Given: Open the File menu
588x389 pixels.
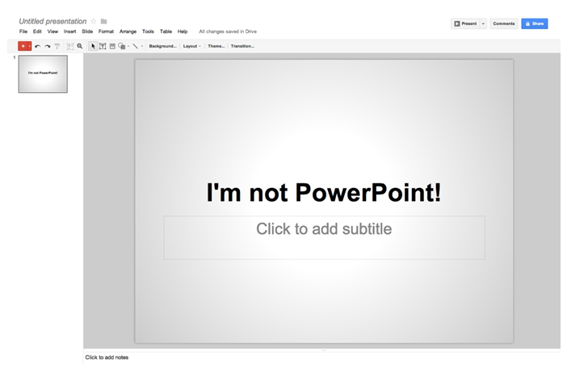Looking at the screenshot, I should pos(23,31).
